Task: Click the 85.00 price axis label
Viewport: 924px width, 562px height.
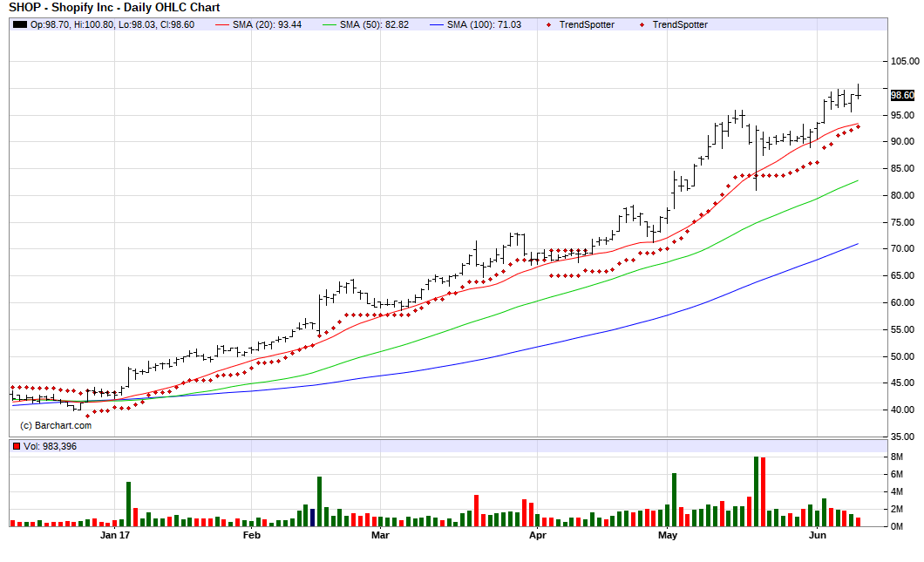Action: (x=902, y=168)
